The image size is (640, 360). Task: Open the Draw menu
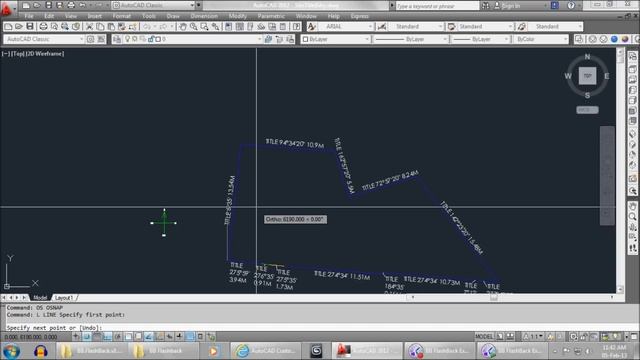point(173,16)
